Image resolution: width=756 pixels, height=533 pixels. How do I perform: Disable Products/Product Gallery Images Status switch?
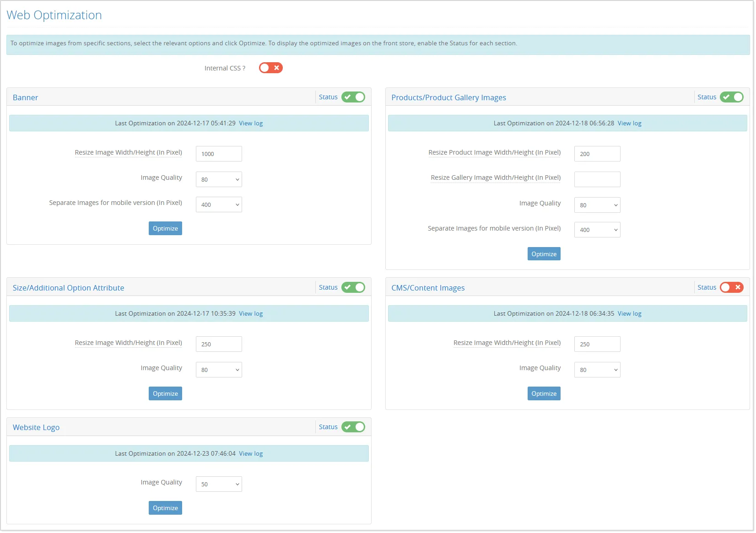[732, 97]
